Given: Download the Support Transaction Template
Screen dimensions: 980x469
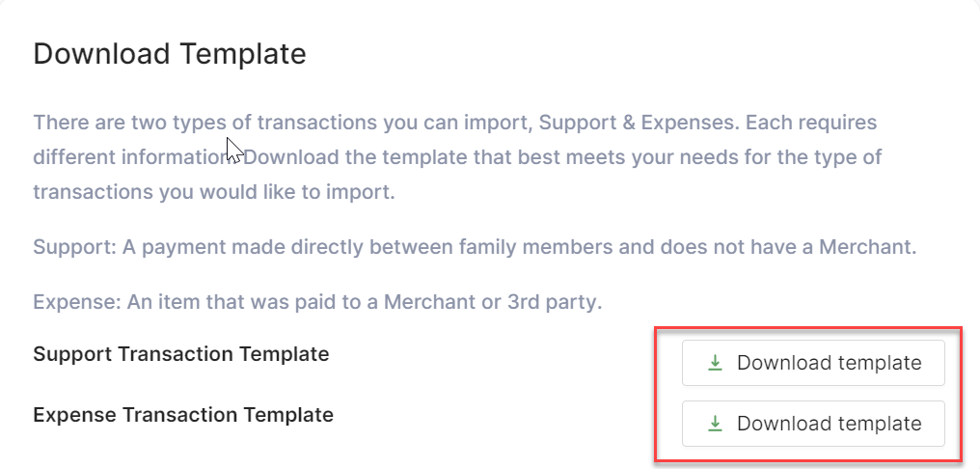Looking at the screenshot, I should (x=812, y=363).
